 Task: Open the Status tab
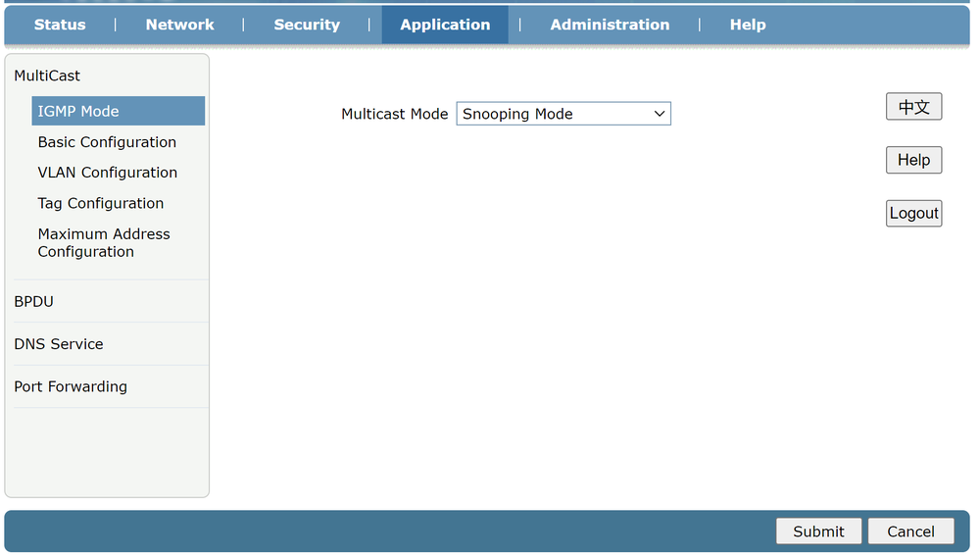(x=60, y=25)
